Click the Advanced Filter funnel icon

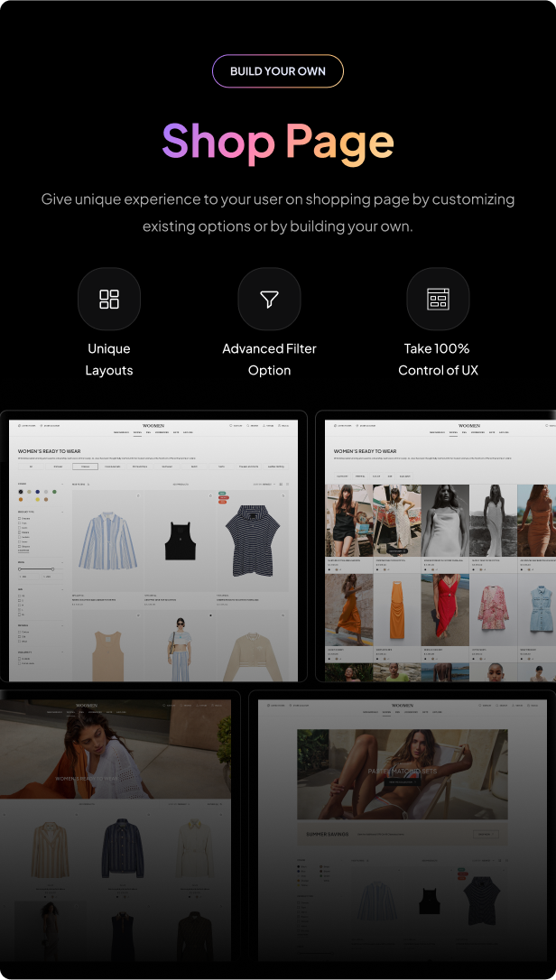click(x=270, y=300)
